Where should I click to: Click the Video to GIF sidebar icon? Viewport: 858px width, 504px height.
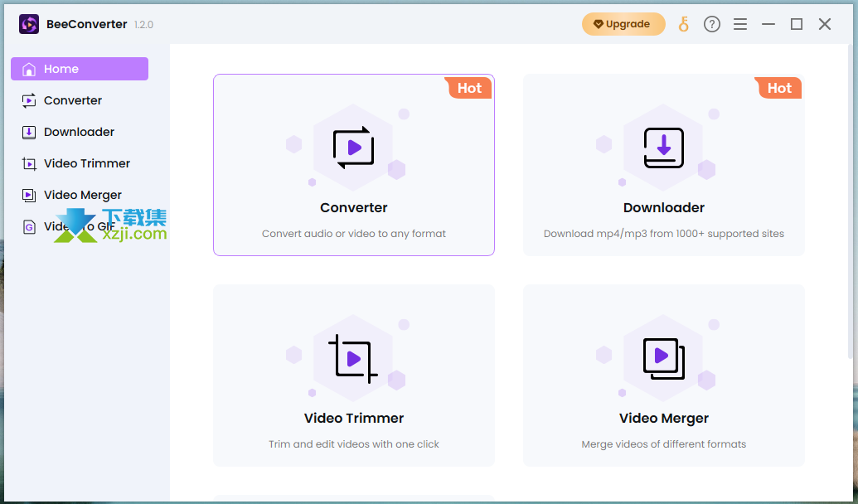(29, 226)
